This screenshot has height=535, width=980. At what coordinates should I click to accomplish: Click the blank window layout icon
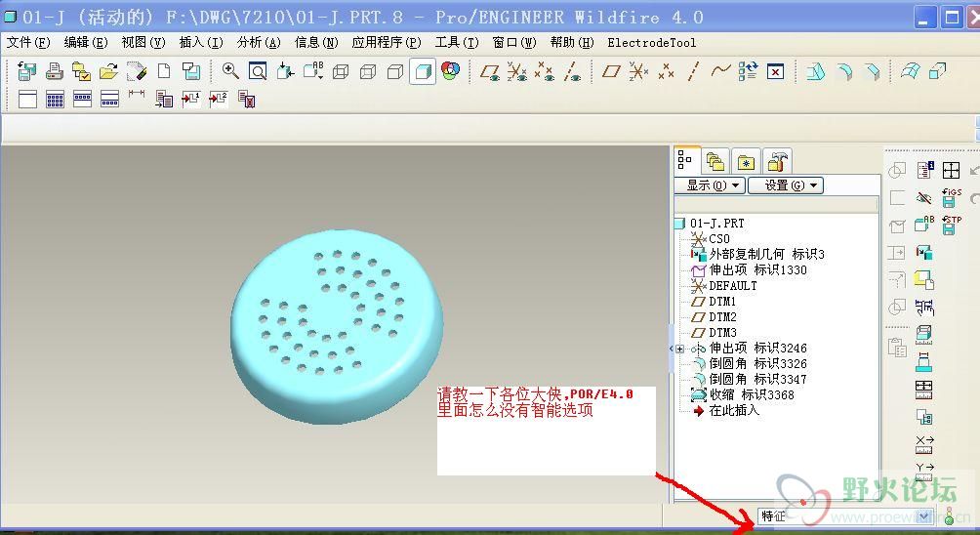point(27,100)
